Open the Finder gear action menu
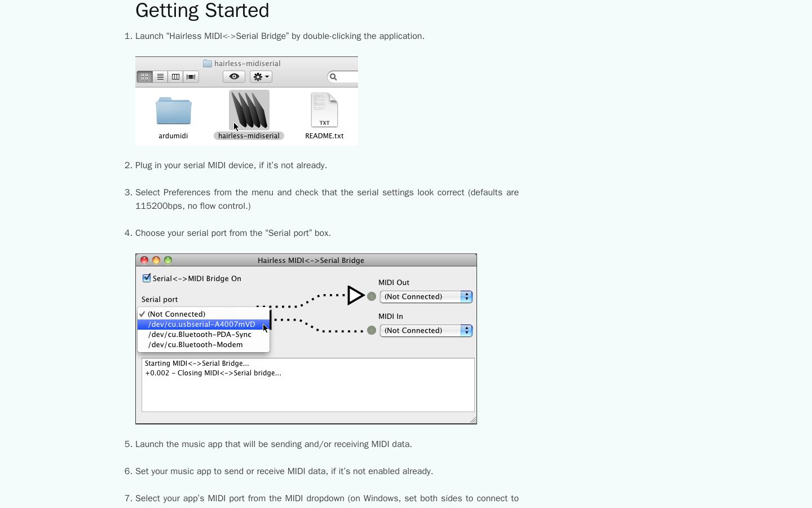Image resolution: width=812 pixels, height=508 pixels. coord(261,77)
